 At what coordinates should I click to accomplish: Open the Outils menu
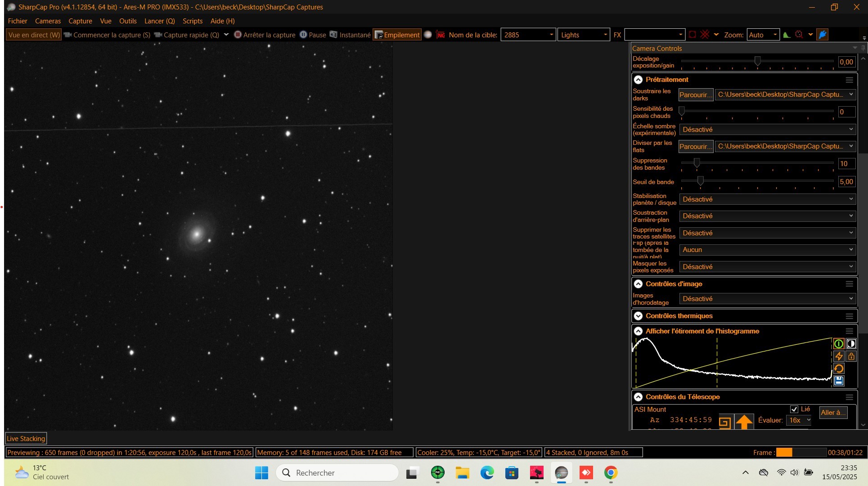click(128, 21)
